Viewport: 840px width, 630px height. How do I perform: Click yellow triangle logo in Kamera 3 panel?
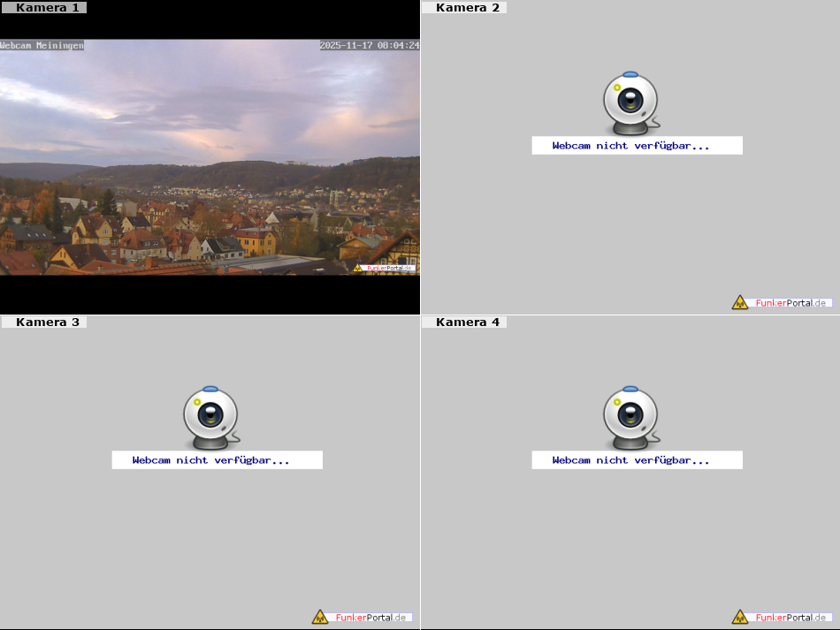pyautogui.click(x=319, y=617)
